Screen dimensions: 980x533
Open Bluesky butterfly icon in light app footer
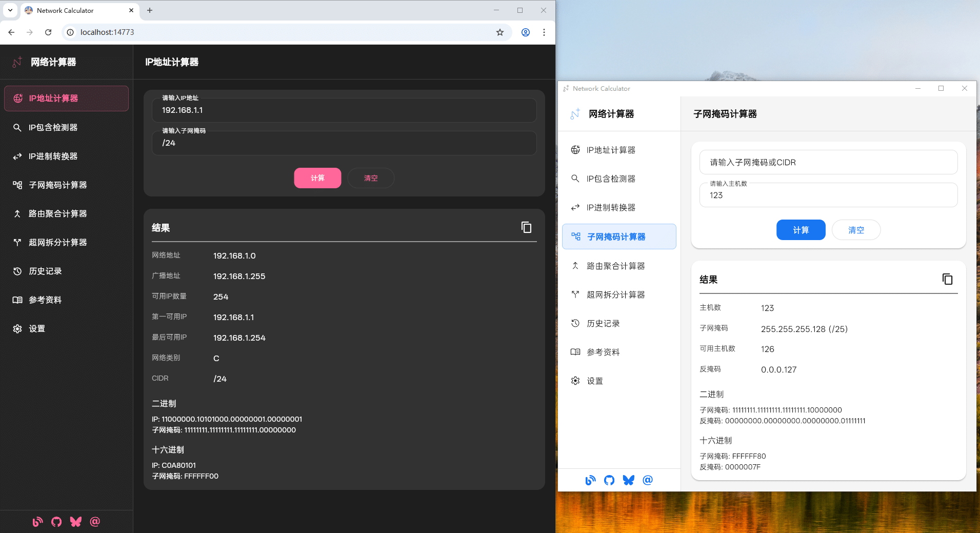click(629, 480)
